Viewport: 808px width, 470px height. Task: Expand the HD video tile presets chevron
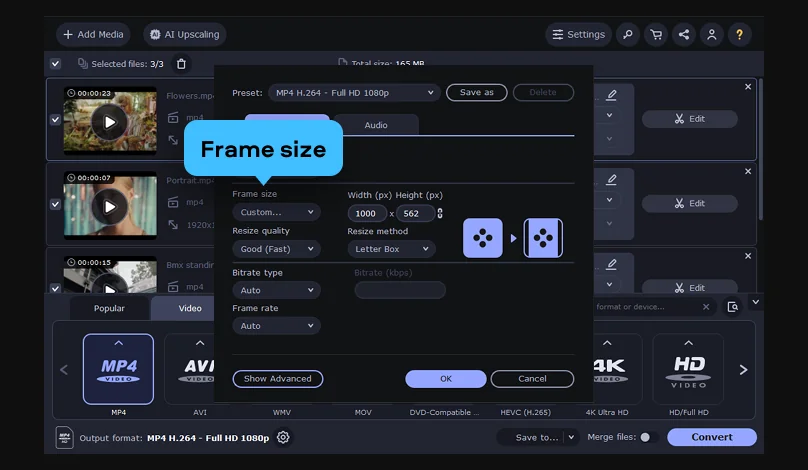tap(688, 343)
